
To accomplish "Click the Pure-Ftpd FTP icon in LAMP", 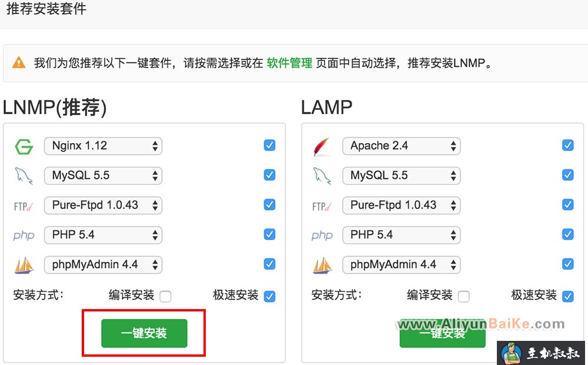I will (322, 206).
